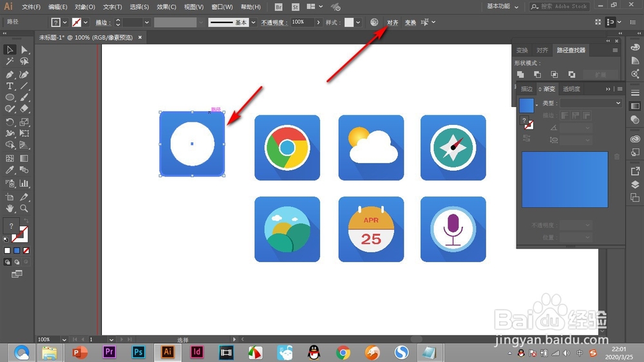Select the Line Segment tool
Viewport: 644px width, 362px height.
[24, 86]
